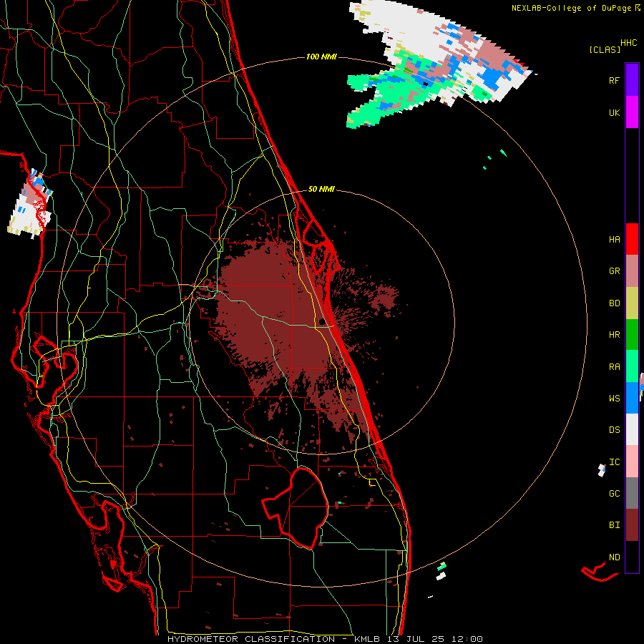Click the 'HYDROMETEOR CLASSIFICATION - KMLB' caption text

[x=275, y=639]
